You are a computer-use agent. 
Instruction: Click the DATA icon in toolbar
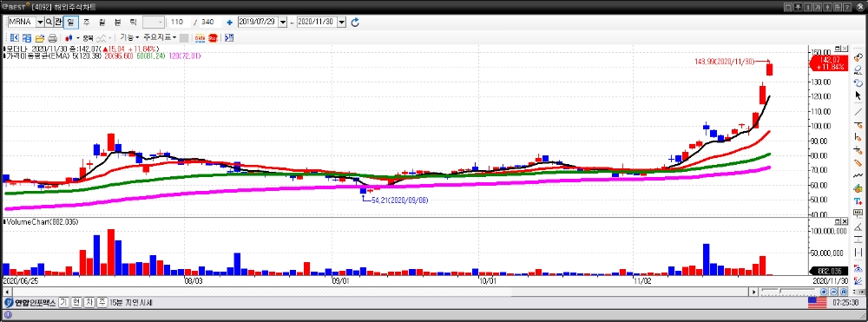(x=200, y=38)
